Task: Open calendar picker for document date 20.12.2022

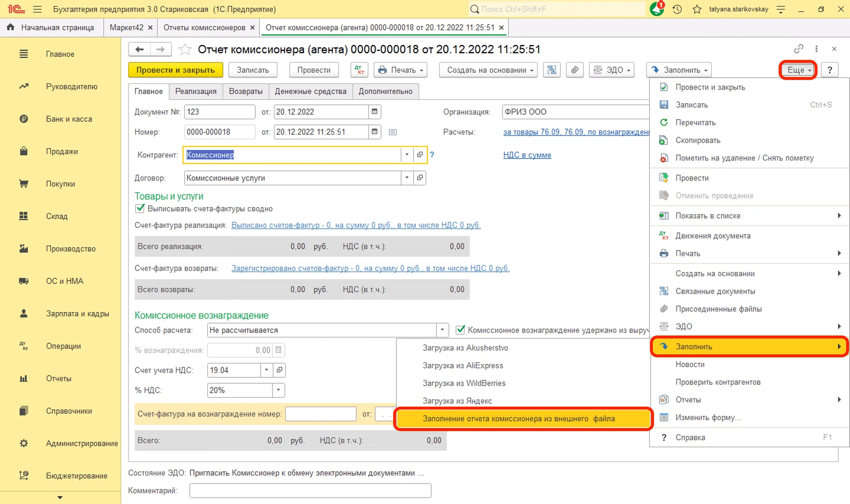Action: click(374, 112)
